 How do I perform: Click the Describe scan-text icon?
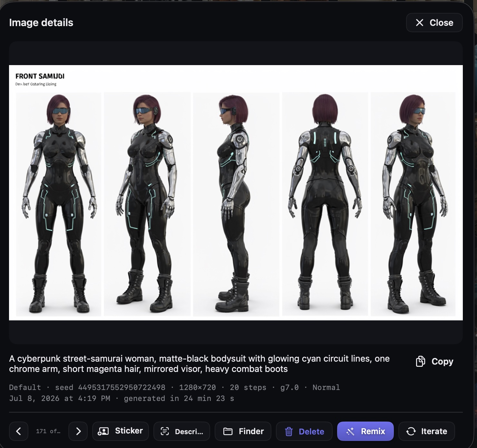pyautogui.click(x=165, y=431)
